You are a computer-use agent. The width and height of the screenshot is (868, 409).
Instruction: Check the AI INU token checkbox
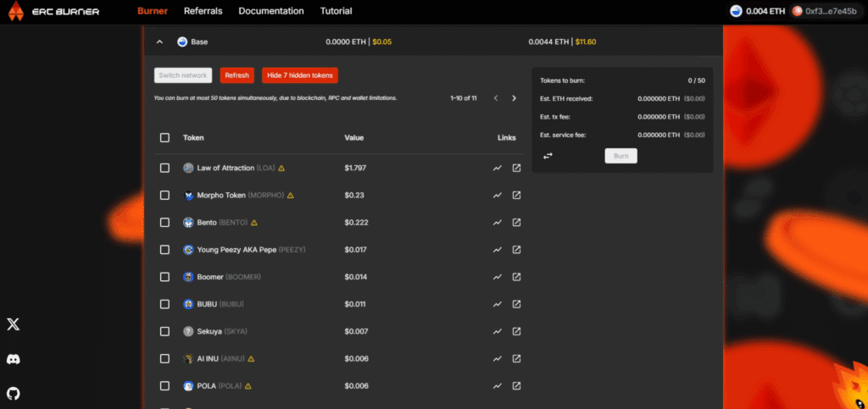tap(164, 359)
